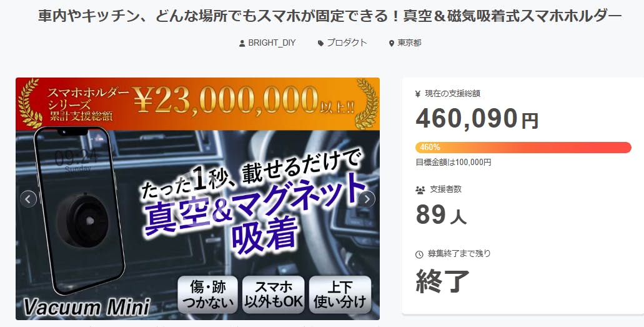Image resolution: width=644 pixels, height=327 pixels.
Task: Click the yen icon next to 現在の支援総額
Action: click(x=418, y=94)
